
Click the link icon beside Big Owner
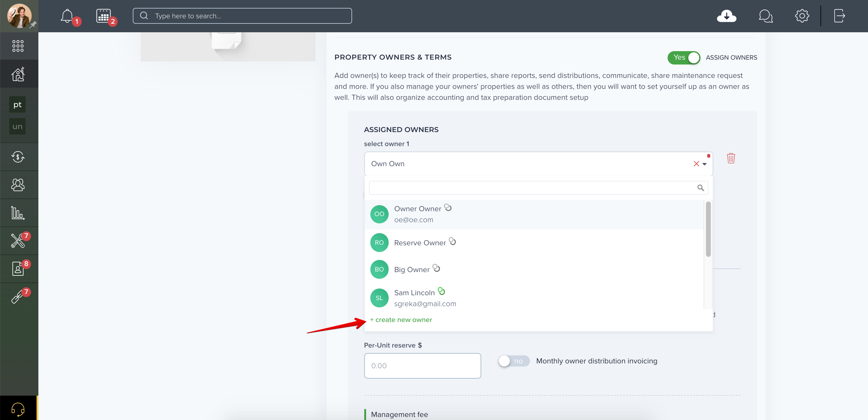[436, 268]
